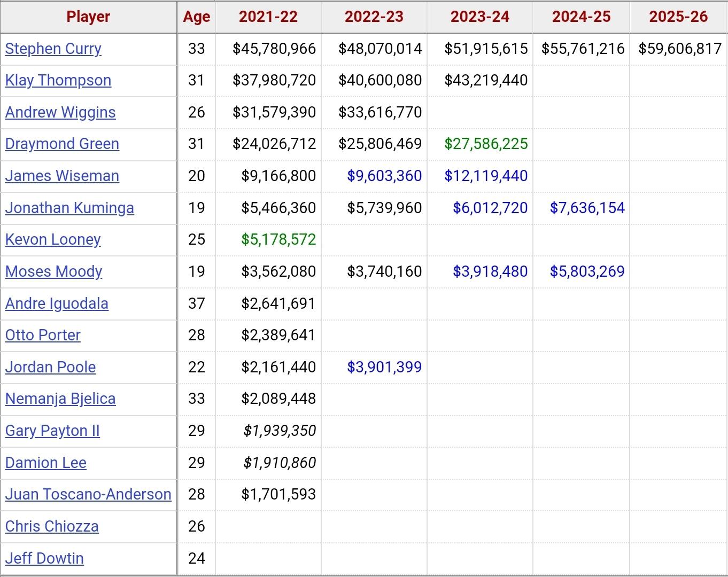This screenshot has width=728, height=577.
Task: Select Poole's 2021-22 salary $2,161,440
Action: (278, 367)
